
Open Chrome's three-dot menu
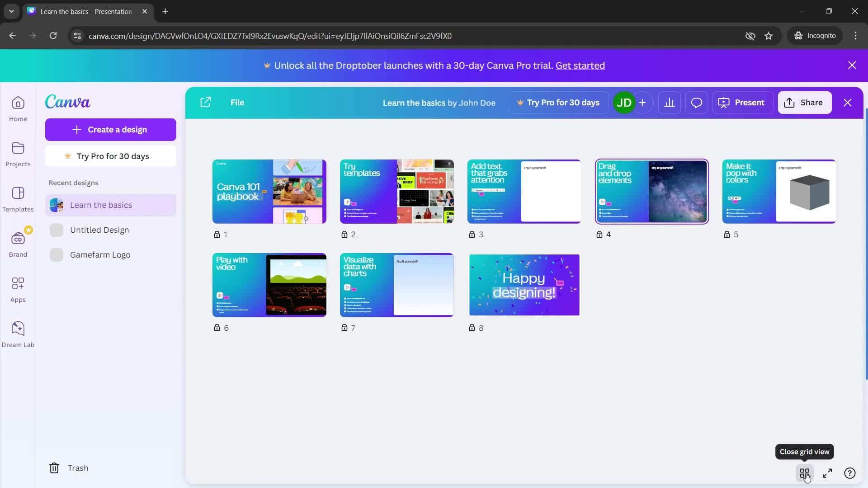(855, 36)
